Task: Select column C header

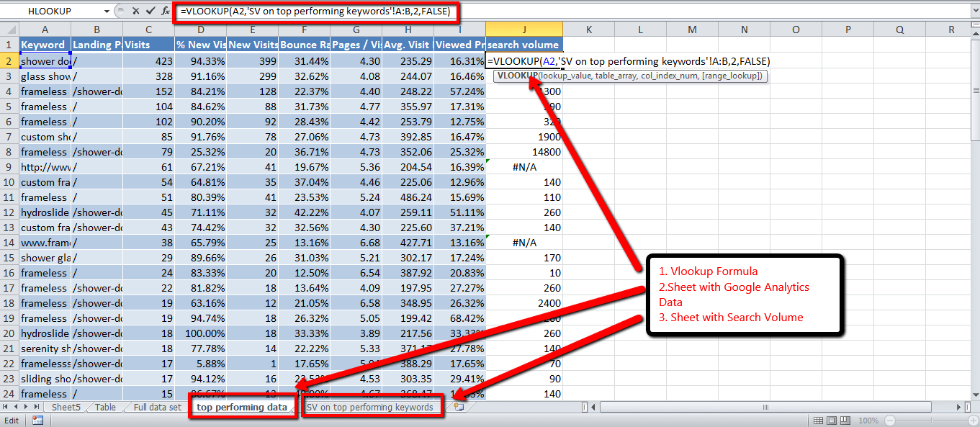Action: point(148,30)
